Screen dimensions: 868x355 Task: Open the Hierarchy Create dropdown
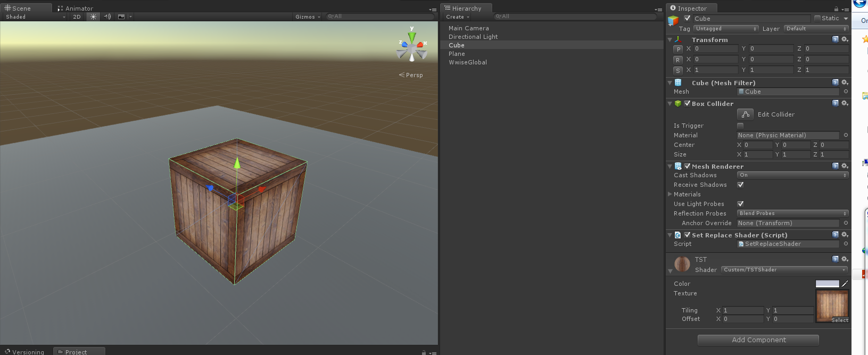click(x=458, y=16)
